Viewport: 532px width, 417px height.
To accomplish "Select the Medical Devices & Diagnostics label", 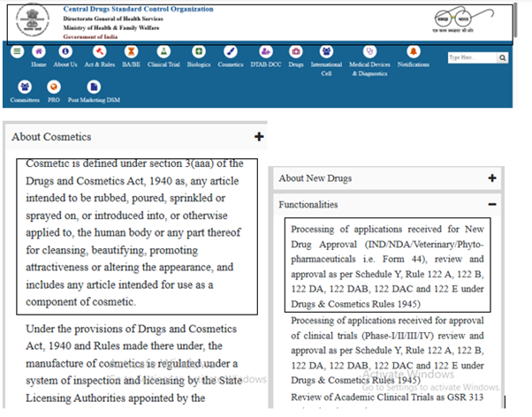I will point(369,69).
